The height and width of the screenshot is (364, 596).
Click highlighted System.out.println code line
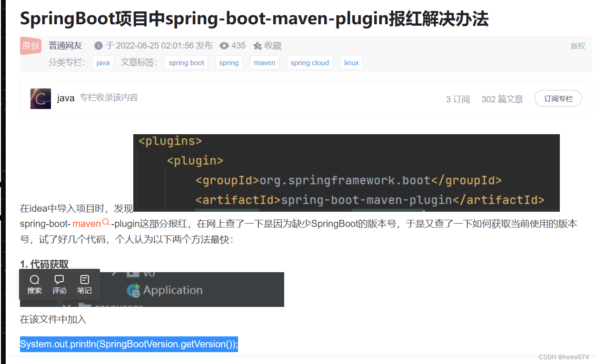pyautogui.click(x=129, y=344)
